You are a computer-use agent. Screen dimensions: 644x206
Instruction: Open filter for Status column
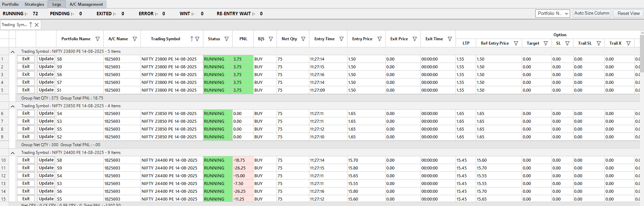point(227,39)
